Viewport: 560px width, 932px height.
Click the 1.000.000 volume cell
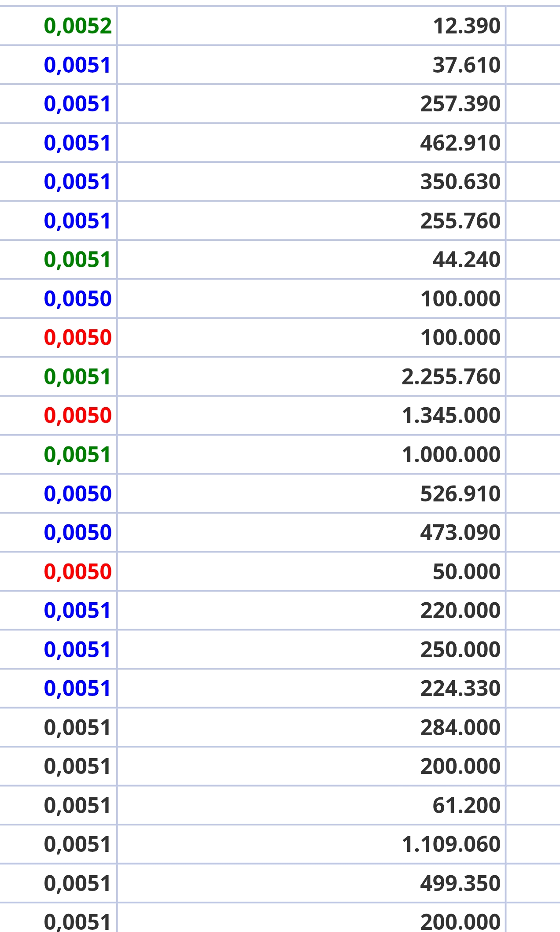[x=451, y=455]
